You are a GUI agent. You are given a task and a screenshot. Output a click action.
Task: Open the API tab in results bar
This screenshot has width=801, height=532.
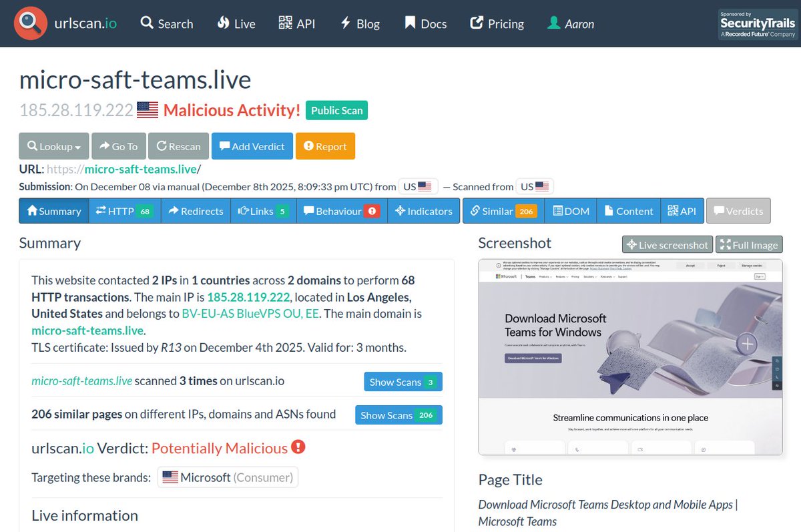(682, 211)
